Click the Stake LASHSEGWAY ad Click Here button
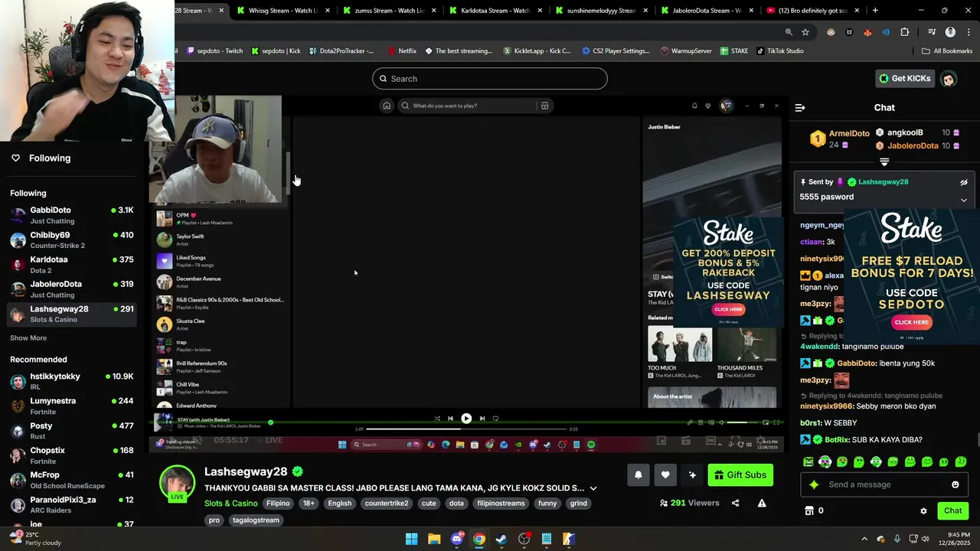 tap(728, 309)
